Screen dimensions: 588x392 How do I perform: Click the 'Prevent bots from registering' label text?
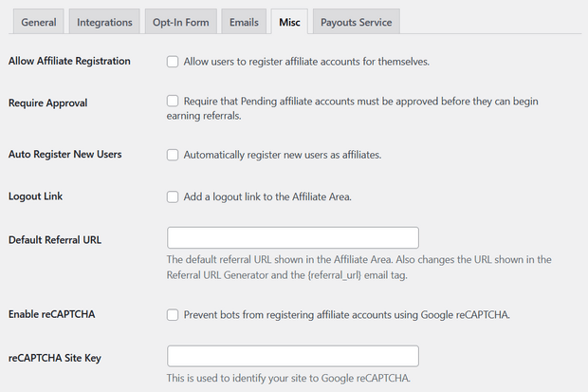tap(346, 315)
